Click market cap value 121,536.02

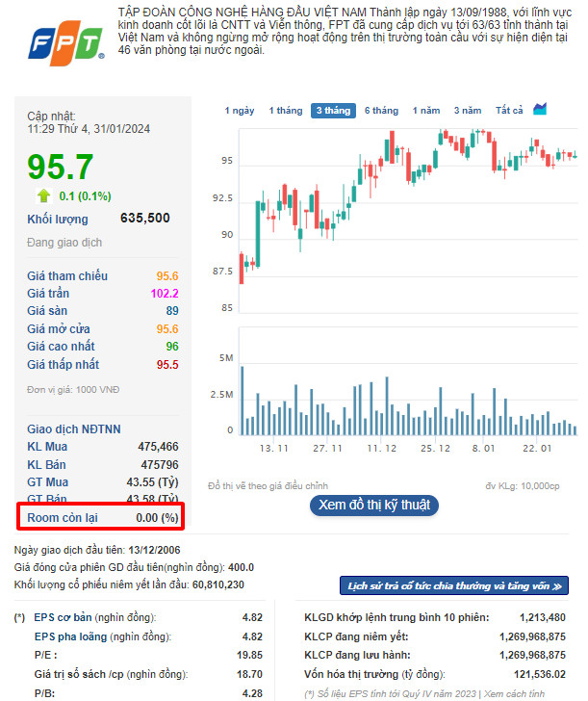point(540,674)
